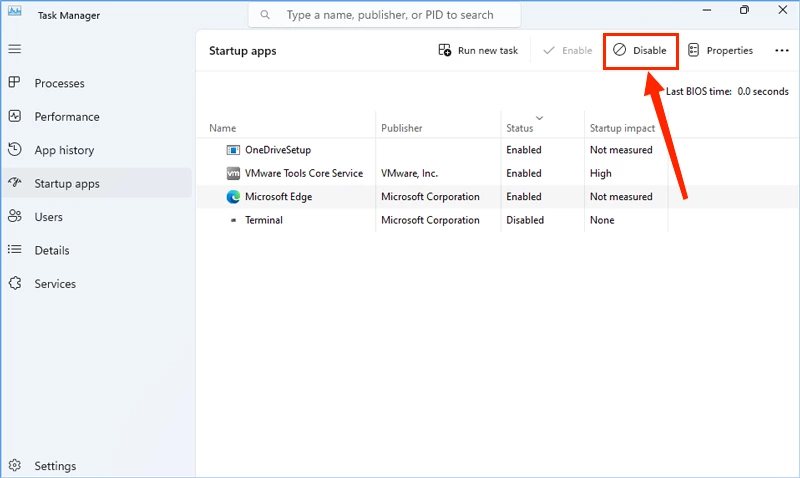Click the Details list icon
The image size is (800, 478).
click(14, 249)
